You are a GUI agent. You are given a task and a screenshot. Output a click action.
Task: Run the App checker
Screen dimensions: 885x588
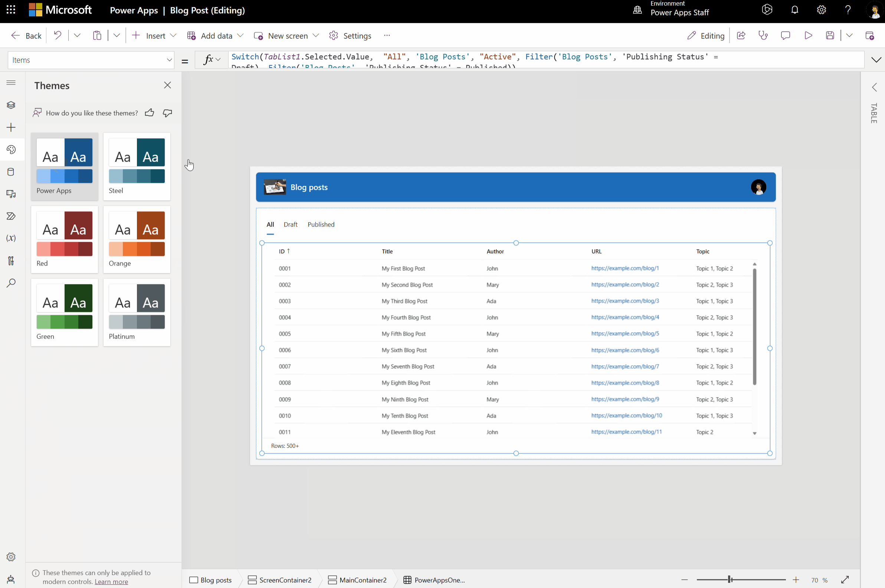coord(763,35)
